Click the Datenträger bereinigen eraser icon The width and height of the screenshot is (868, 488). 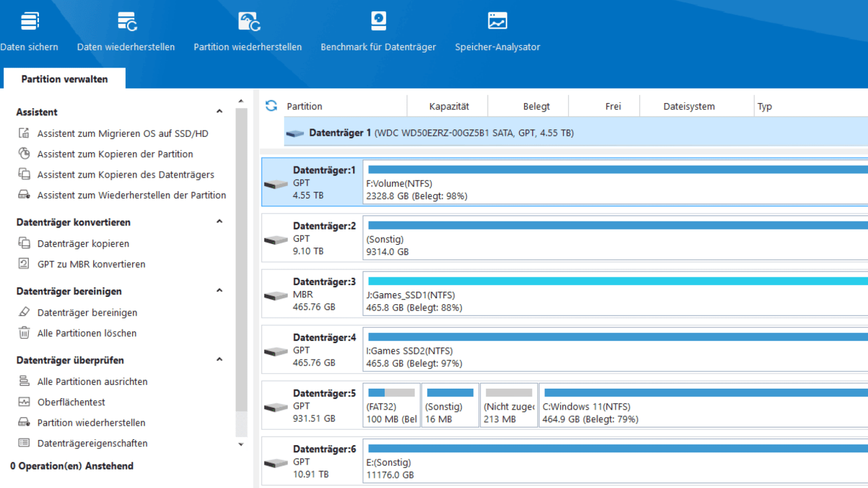[24, 312]
